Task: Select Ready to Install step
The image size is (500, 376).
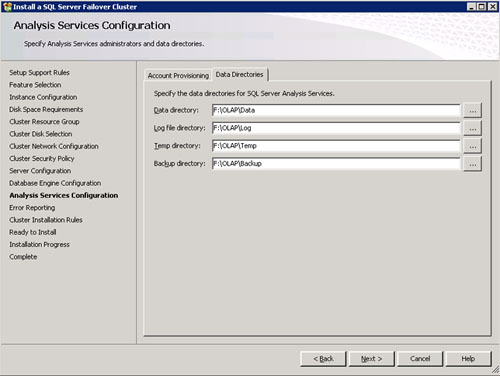Action: click(x=33, y=232)
